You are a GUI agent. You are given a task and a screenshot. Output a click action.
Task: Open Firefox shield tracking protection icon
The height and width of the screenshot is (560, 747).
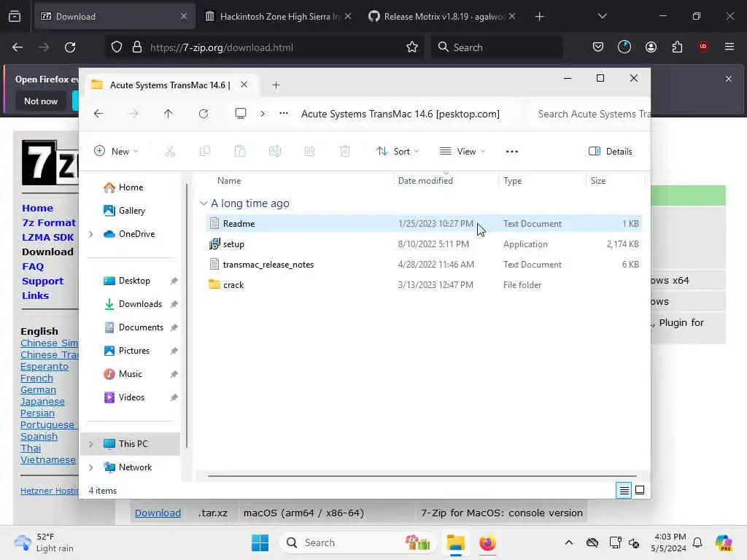pos(117,47)
